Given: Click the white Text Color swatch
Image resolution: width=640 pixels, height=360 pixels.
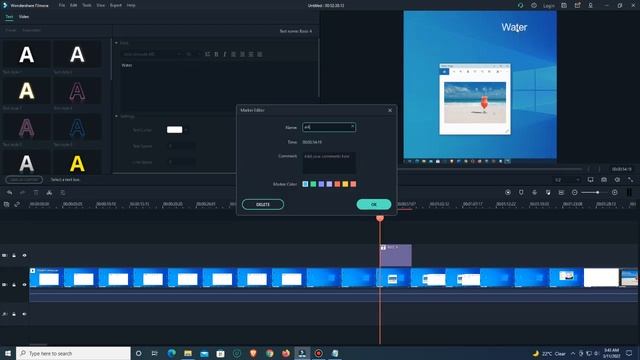Looking at the screenshot, I should [175, 130].
